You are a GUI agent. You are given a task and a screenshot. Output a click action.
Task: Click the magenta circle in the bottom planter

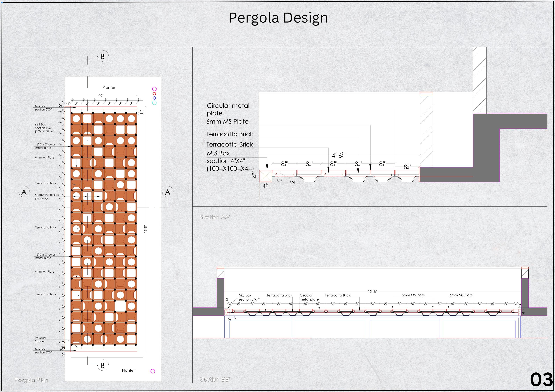(153, 371)
